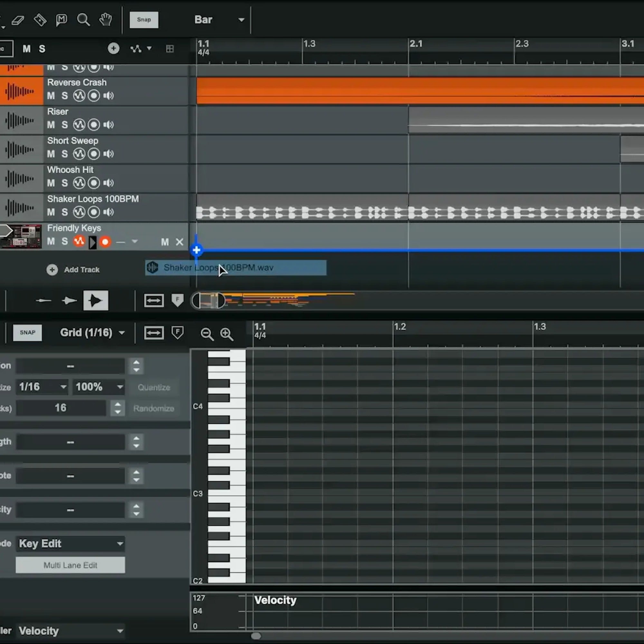Screen dimensions: 644x644
Task: Solo the Shaker Loops 100BPM track
Action: pos(65,212)
